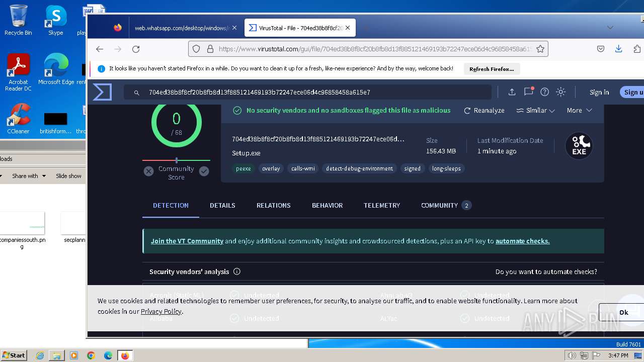Open Recycle Bin desktop icon
644x362 pixels.
pos(18,20)
